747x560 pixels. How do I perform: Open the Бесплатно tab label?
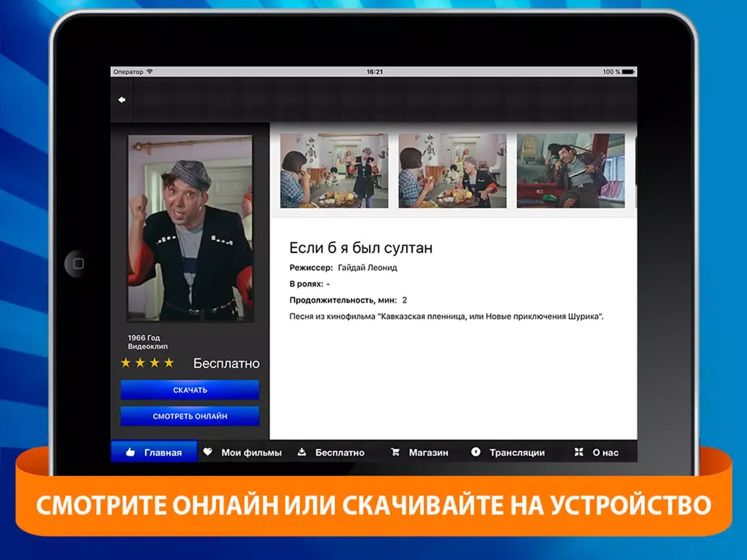point(340,452)
